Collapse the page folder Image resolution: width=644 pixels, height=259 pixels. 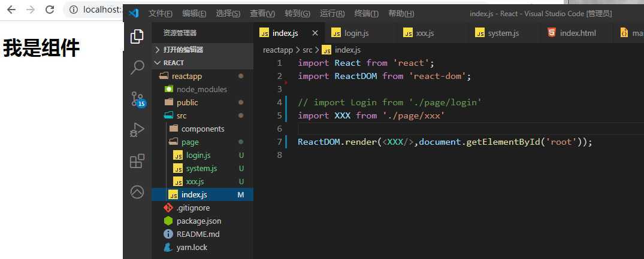click(202, 142)
